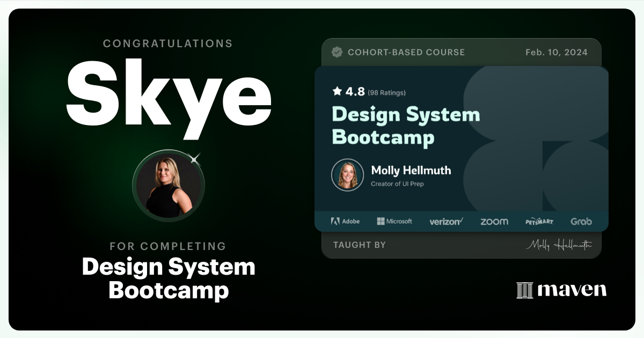Select Molly Hellmuth's instructor name
The width and height of the screenshot is (644, 338).
(x=412, y=170)
